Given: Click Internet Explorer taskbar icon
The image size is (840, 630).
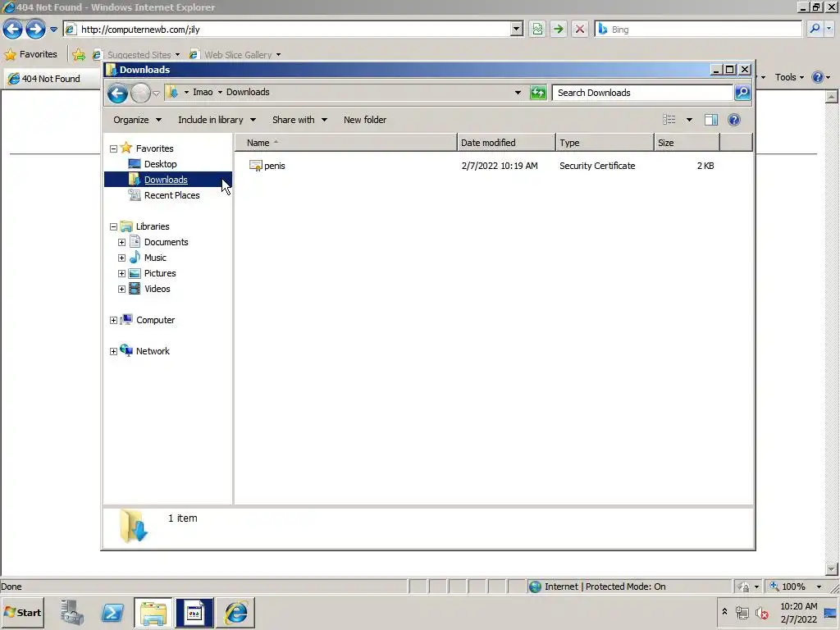Looking at the screenshot, I should 235,613.
